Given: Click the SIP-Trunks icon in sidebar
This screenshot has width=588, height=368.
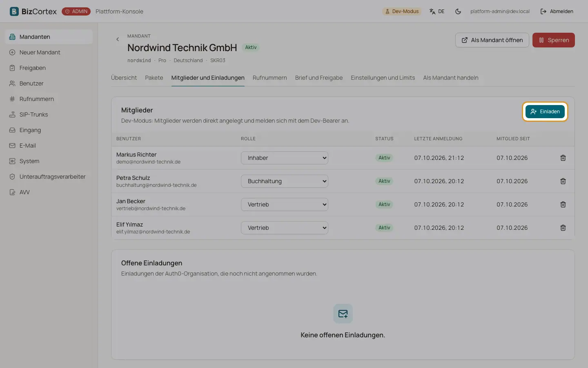Looking at the screenshot, I should coord(12,114).
